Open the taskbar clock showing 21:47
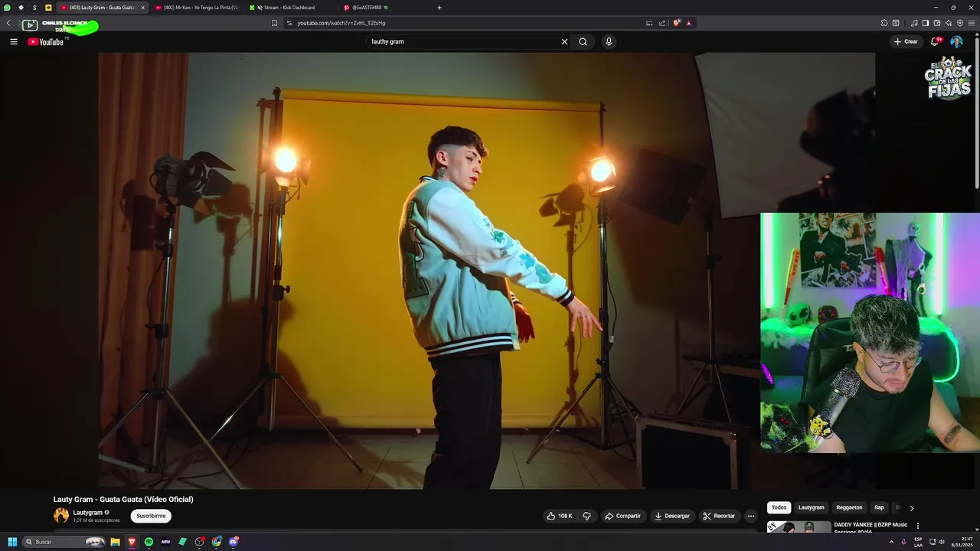Image resolution: width=980 pixels, height=551 pixels. point(962,542)
